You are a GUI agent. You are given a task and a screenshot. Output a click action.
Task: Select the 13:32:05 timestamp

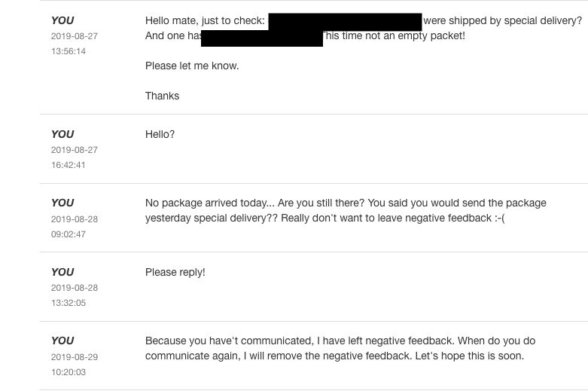tap(69, 303)
